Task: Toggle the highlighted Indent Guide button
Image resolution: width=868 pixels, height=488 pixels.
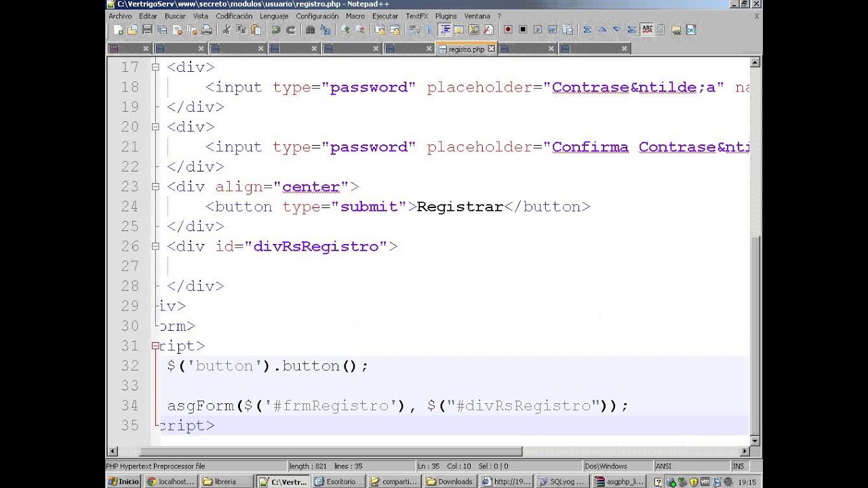Action: [x=445, y=30]
